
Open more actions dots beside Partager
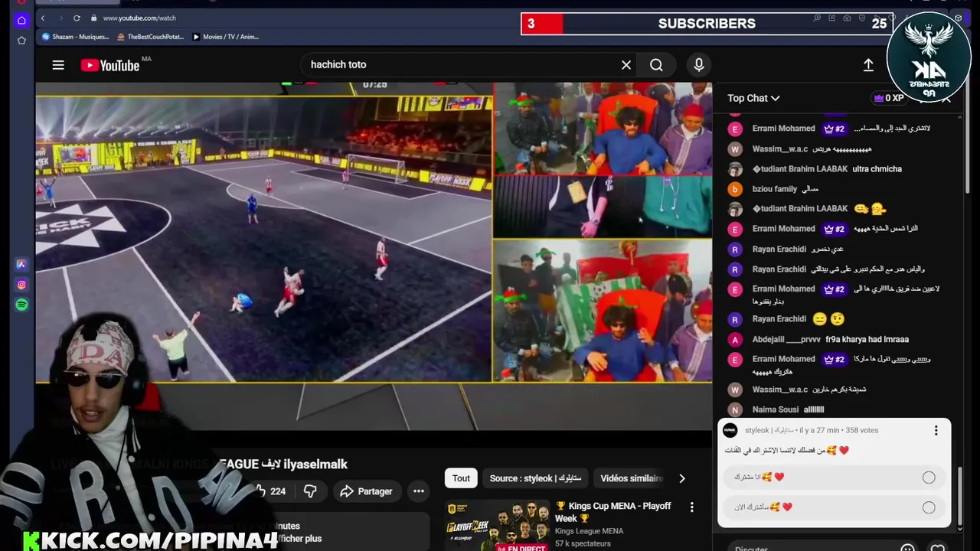(x=419, y=491)
